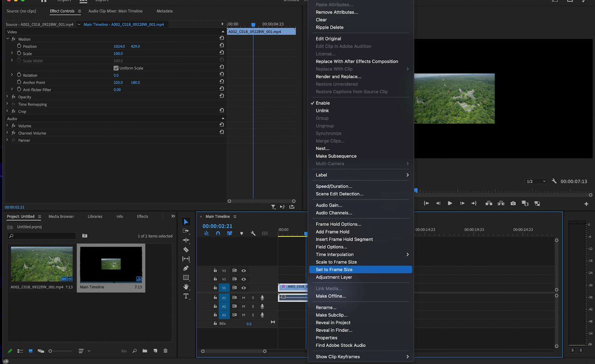Reset the Rotation parameter

click(x=222, y=74)
